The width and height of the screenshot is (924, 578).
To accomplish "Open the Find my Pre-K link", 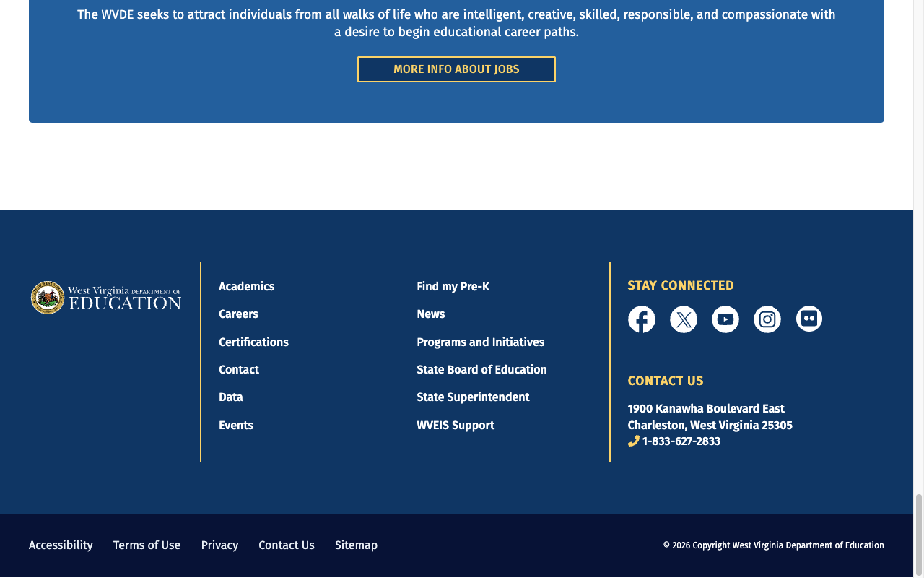I will [453, 287].
